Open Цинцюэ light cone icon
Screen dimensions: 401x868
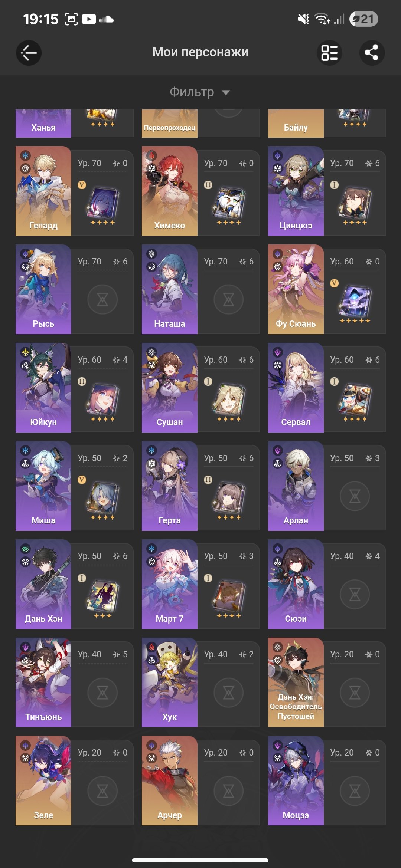[x=355, y=204]
